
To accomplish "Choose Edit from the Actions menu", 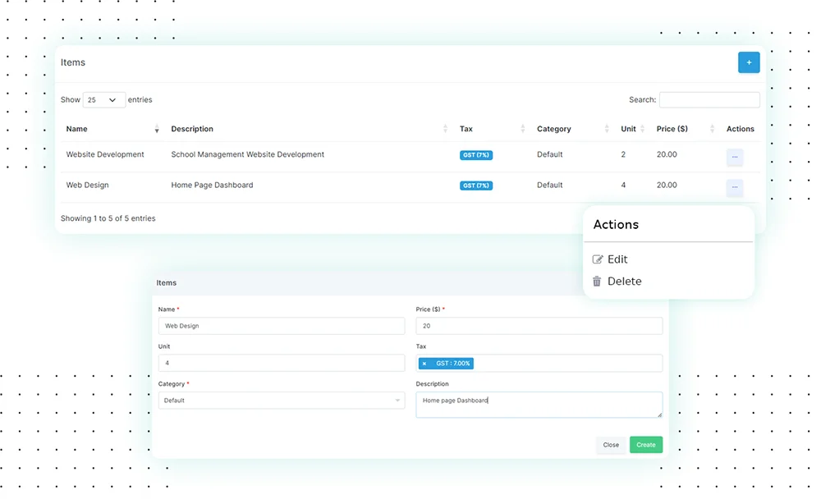I will pyautogui.click(x=617, y=259).
